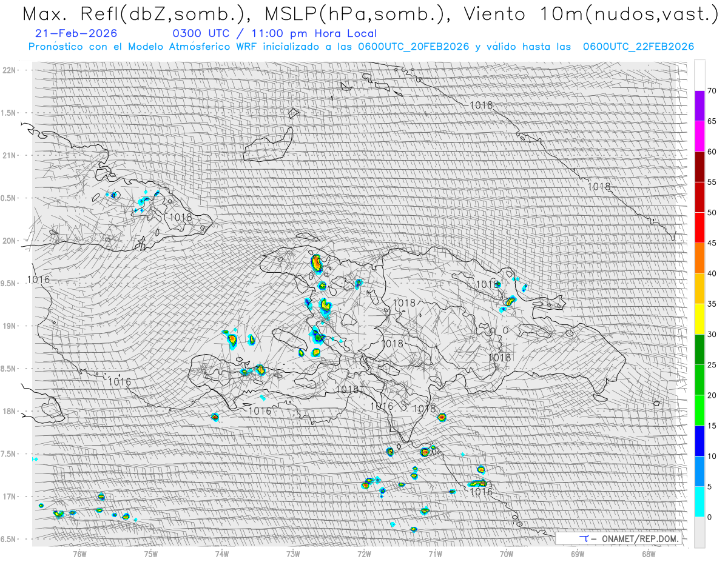728x562 pixels.
Task: Click the colorbar value label 10
Action: tap(713, 456)
